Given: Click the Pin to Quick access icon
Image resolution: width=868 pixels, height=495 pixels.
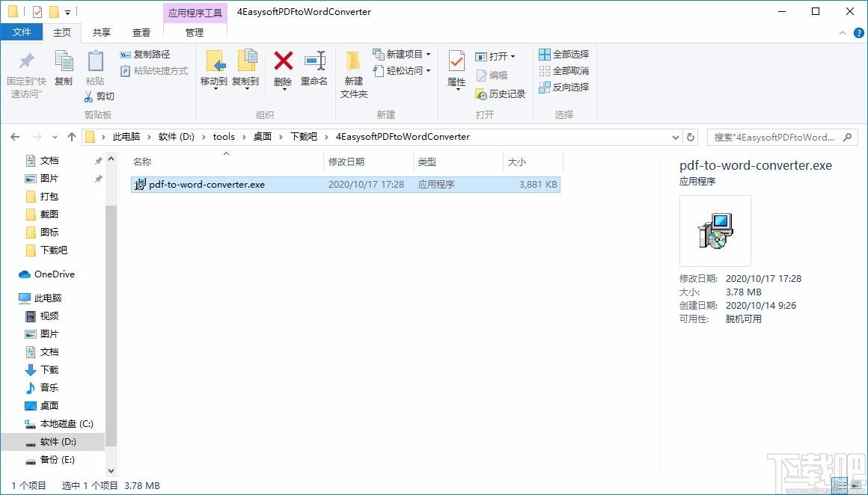Looking at the screenshot, I should (26, 61).
